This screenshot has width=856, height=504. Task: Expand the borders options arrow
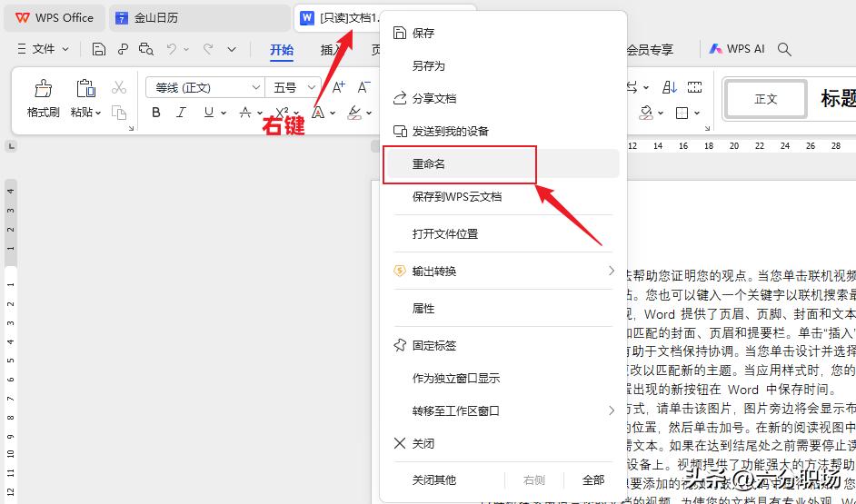[x=697, y=114]
